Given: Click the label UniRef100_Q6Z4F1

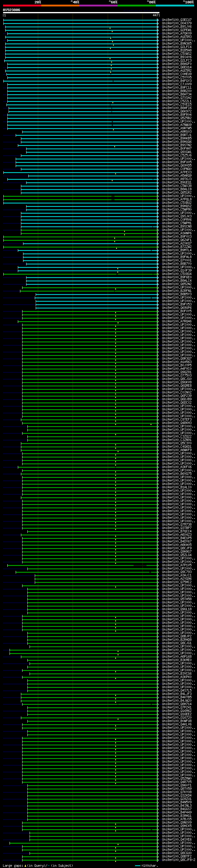Looking at the screenshot, I should tap(176, 240).
